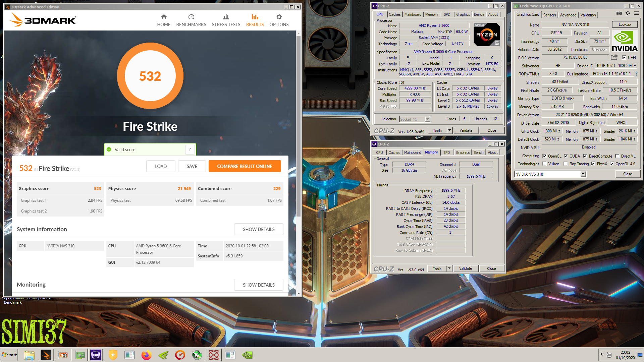Show details for System information
The height and width of the screenshot is (362, 644).
259,229
